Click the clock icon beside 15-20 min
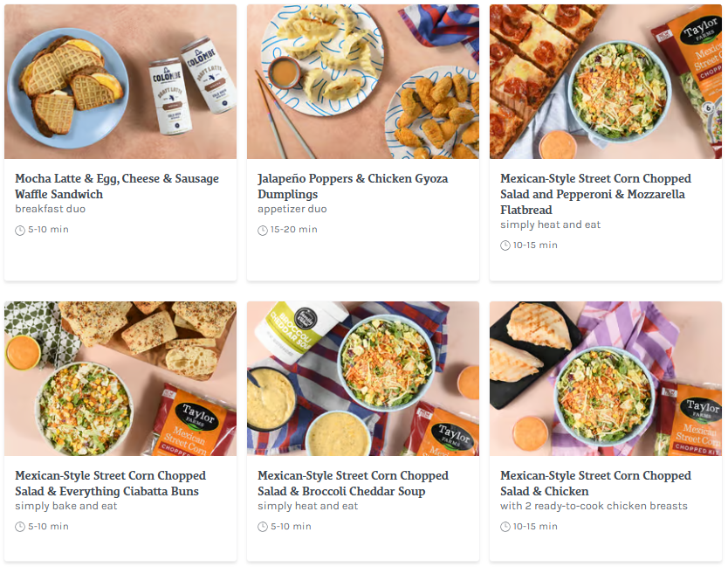Screen dimensions: 728x567 pos(263,230)
